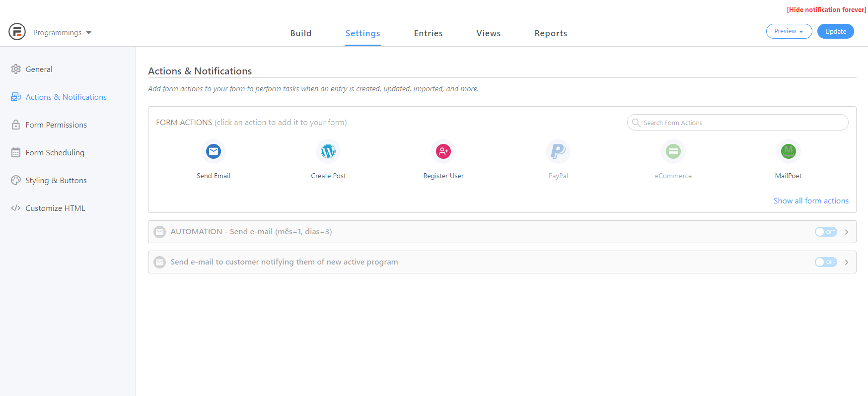The height and width of the screenshot is (396, 868).
Task: Switch to the Build tab
Action: (x=300, y=33)
